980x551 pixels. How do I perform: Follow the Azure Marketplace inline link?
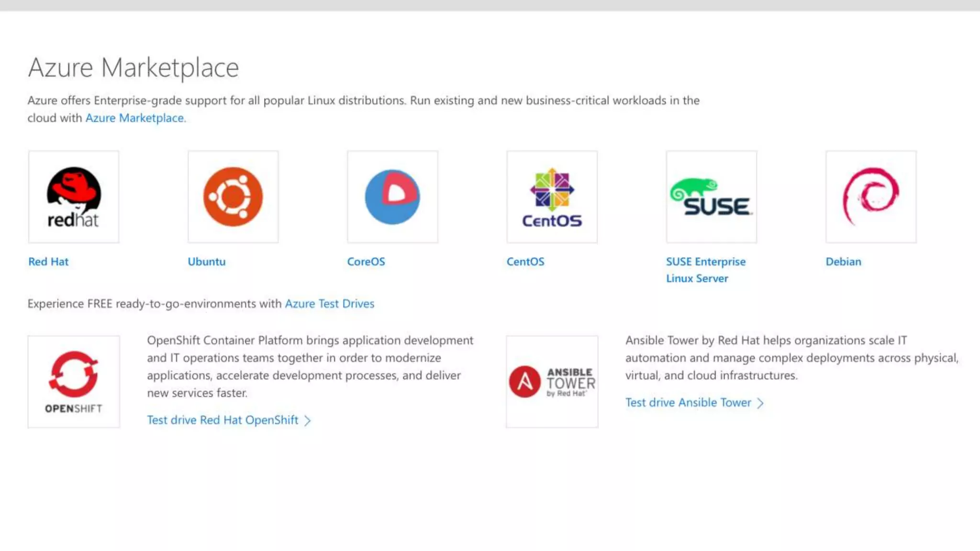pyautogui.click(x=135, y=118)
